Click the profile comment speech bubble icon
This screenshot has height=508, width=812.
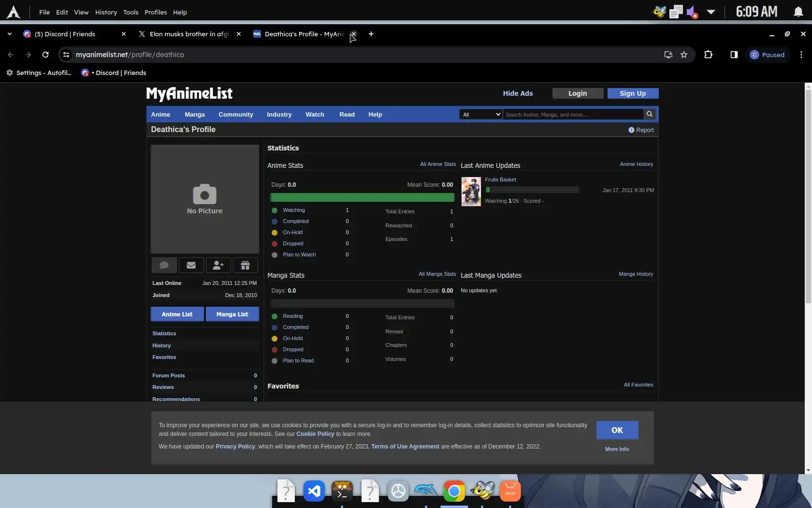click(x=164, y=265)
